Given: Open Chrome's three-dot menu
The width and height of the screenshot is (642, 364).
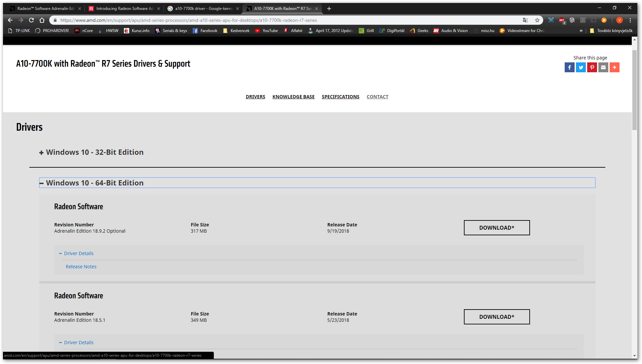Looking at the screenshot, I should click(x=630, y=20).
